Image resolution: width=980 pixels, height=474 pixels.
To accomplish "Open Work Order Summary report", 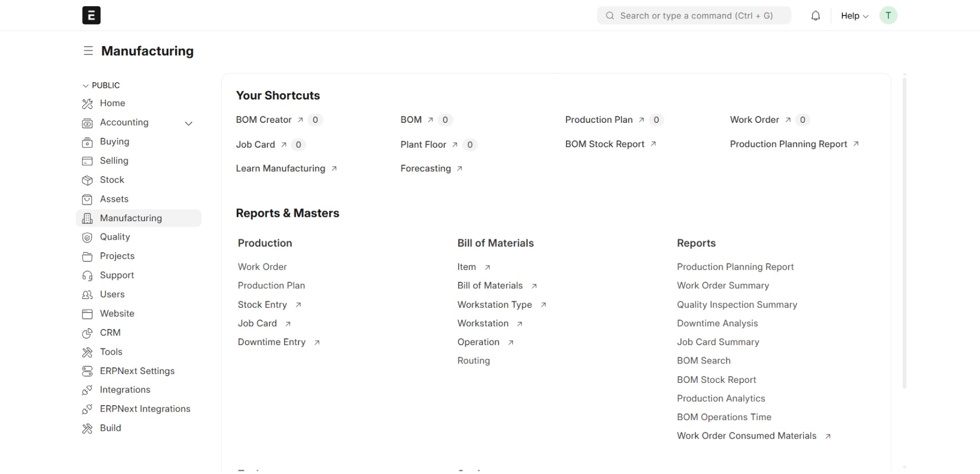I will point(723,286).
